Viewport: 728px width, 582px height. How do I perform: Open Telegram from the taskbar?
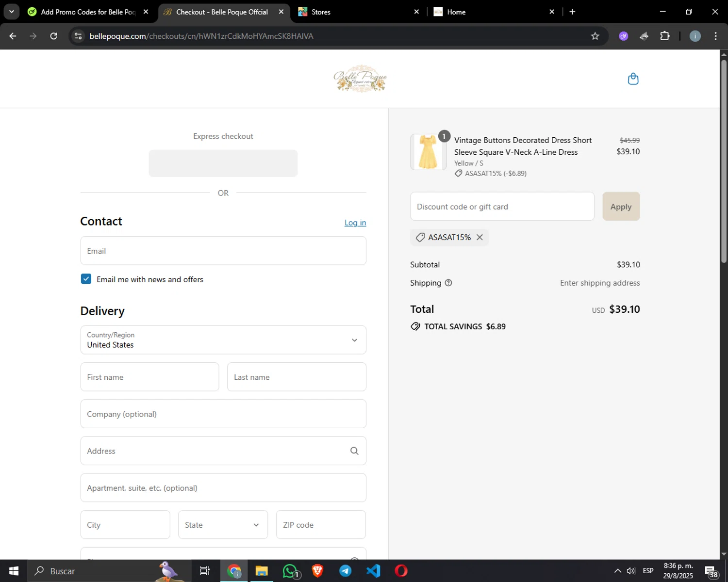pyautogui.click(x=346, y=571)
